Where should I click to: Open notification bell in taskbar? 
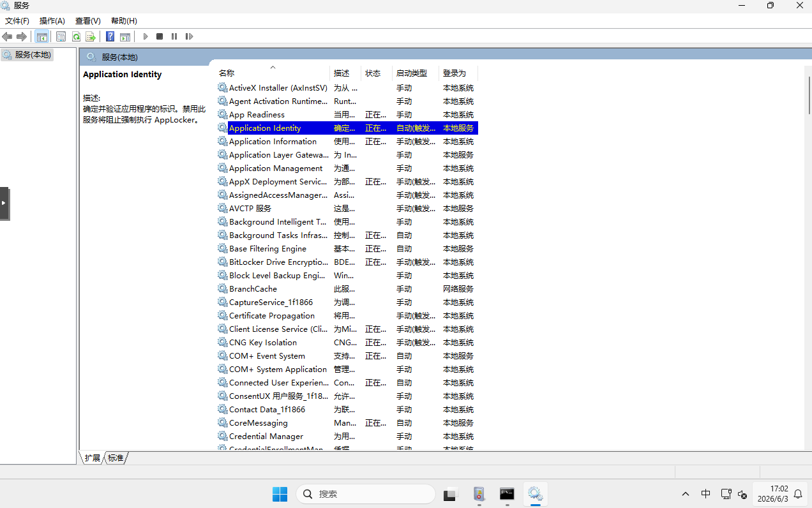coord(798,494)
